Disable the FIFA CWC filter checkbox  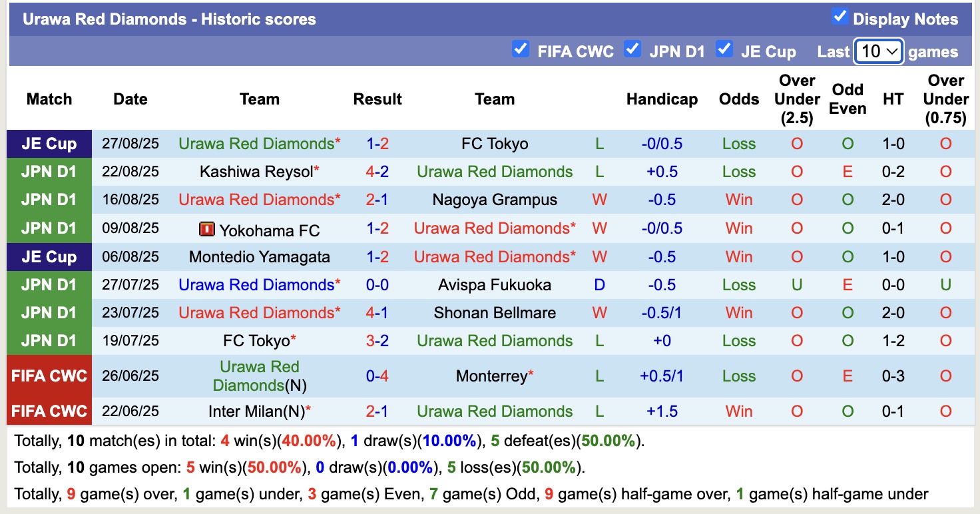pyautogui.click(x=521, y=49)
